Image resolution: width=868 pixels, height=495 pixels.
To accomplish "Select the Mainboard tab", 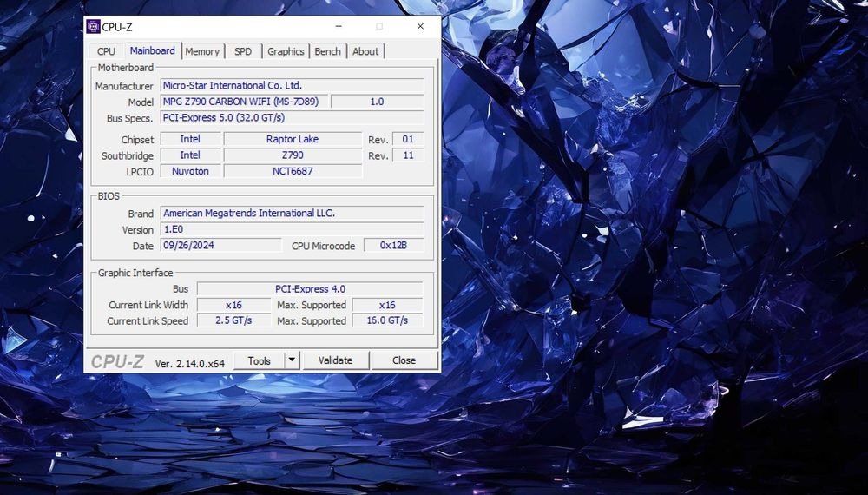I will 152,50.
